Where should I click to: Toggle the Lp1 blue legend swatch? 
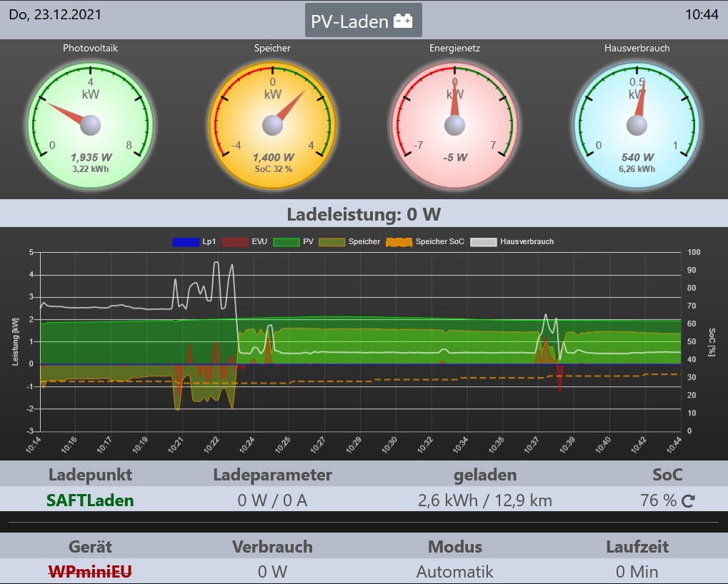pos(186,242)
